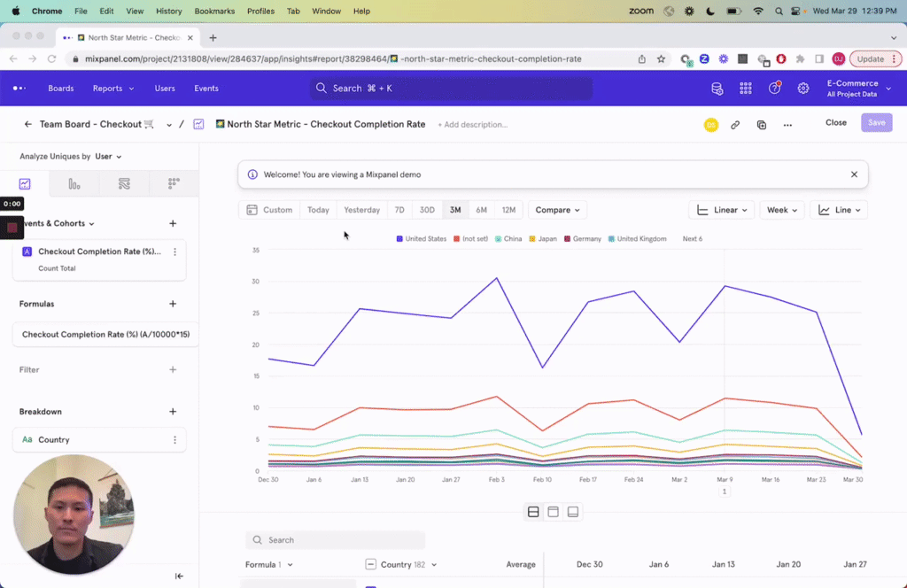Toggle Japan series in chart legend
907x588 pixels.
coord(543,239)
